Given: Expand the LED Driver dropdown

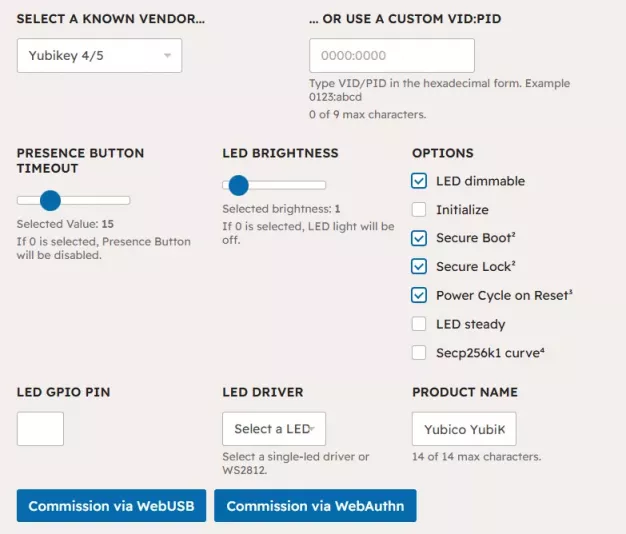Looking at the screenshot, I should click(x=274, y=429).
